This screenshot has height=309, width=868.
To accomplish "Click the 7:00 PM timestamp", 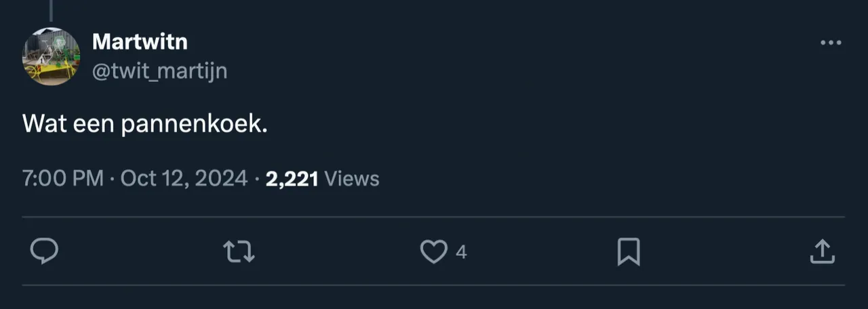I will coord(63,179).
